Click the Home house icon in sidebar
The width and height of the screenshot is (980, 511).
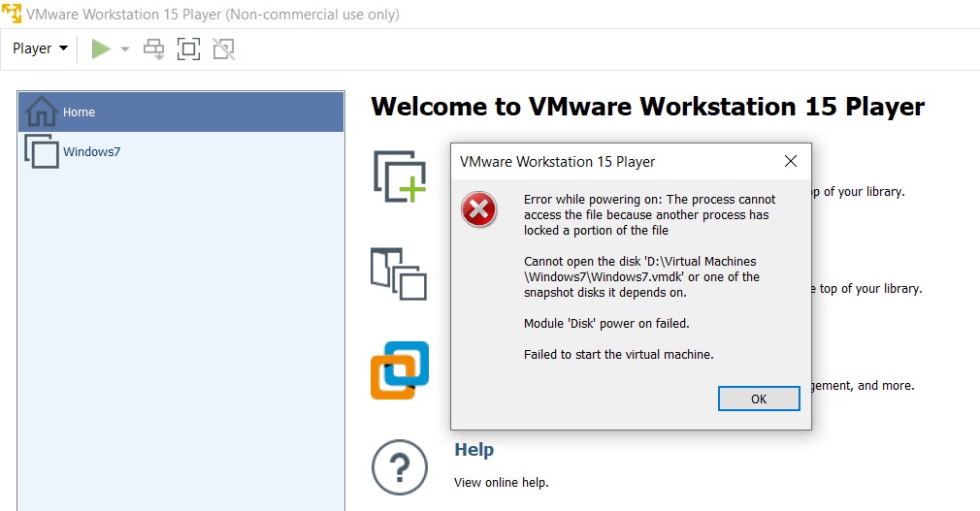tap(42, 112)
